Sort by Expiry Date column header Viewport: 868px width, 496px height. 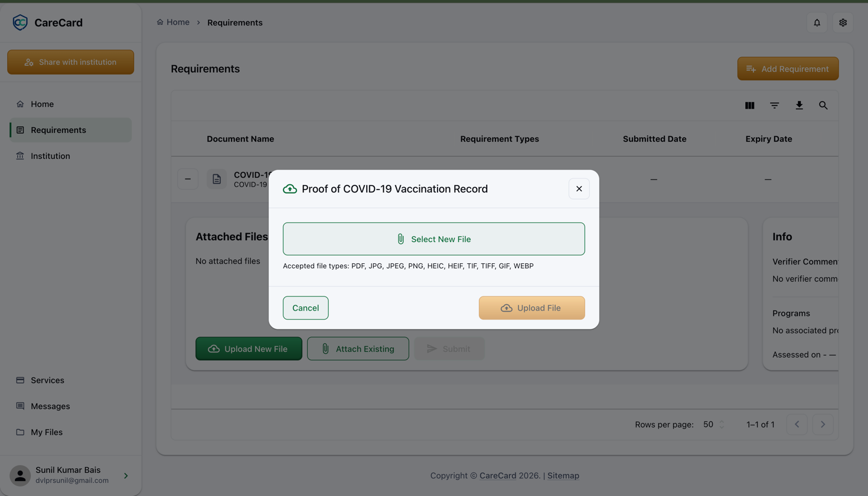769,139
